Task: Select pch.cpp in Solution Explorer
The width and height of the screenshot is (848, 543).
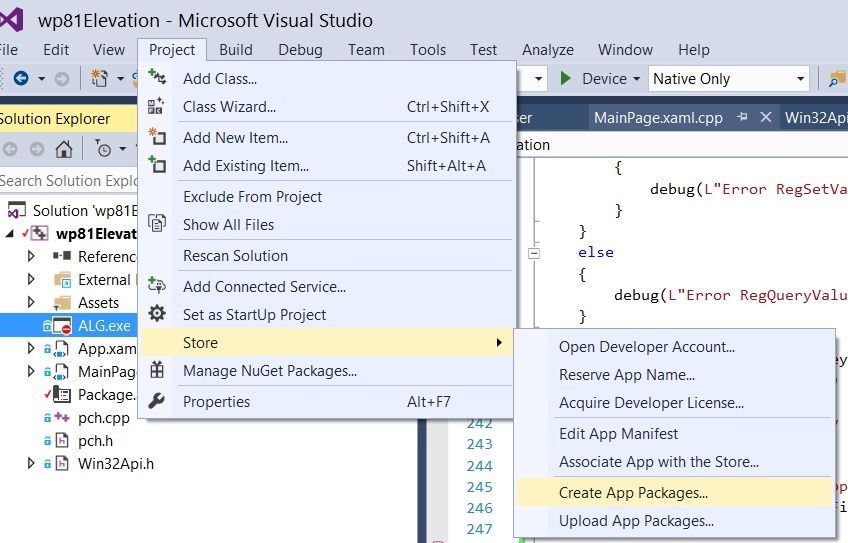Action: pos(103,418)
